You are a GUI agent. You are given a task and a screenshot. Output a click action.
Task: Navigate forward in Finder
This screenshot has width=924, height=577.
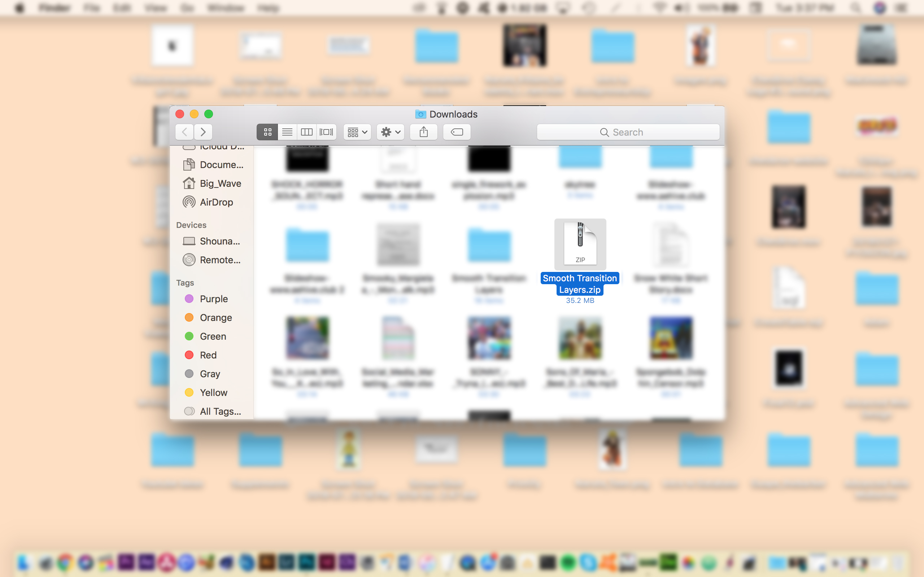point(203,132)
